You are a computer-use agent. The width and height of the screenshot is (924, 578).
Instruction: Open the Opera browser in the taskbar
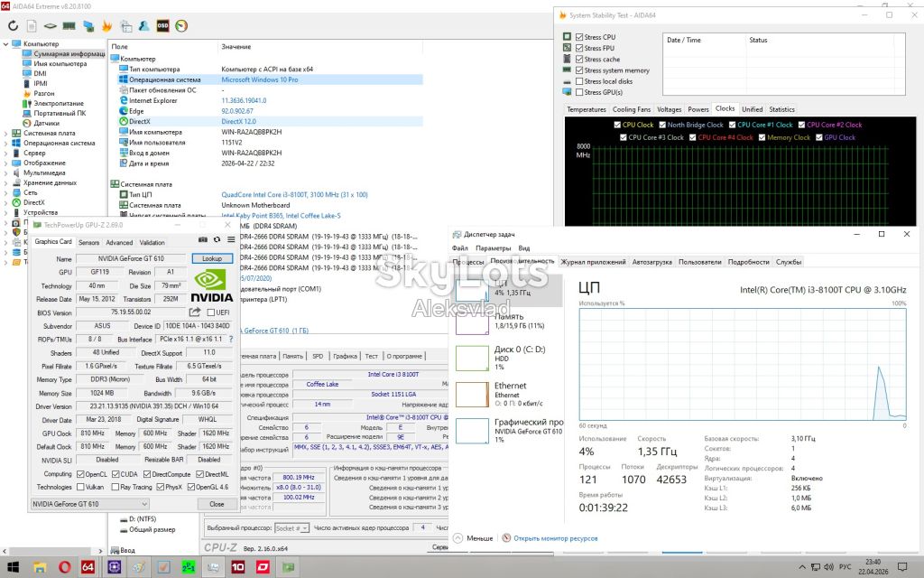pos(64,567)
